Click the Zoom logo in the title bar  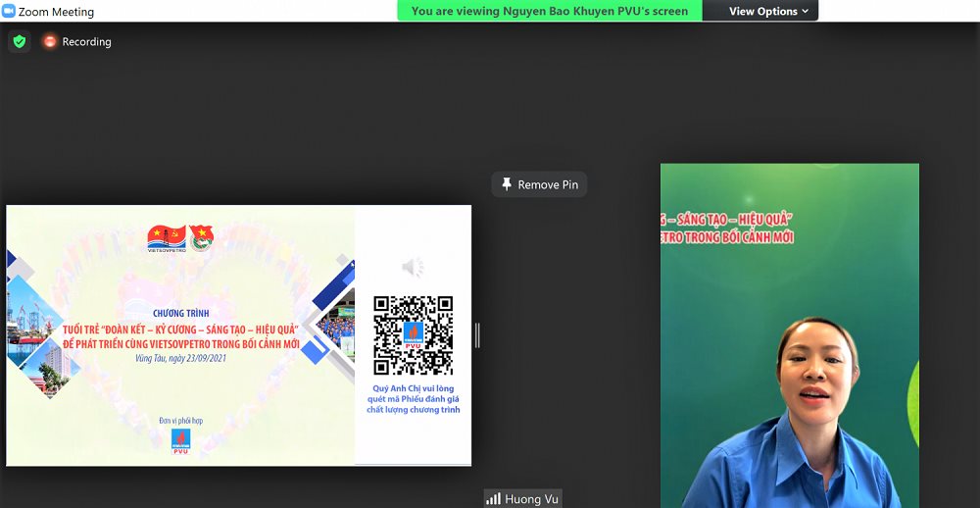[9, 11]
